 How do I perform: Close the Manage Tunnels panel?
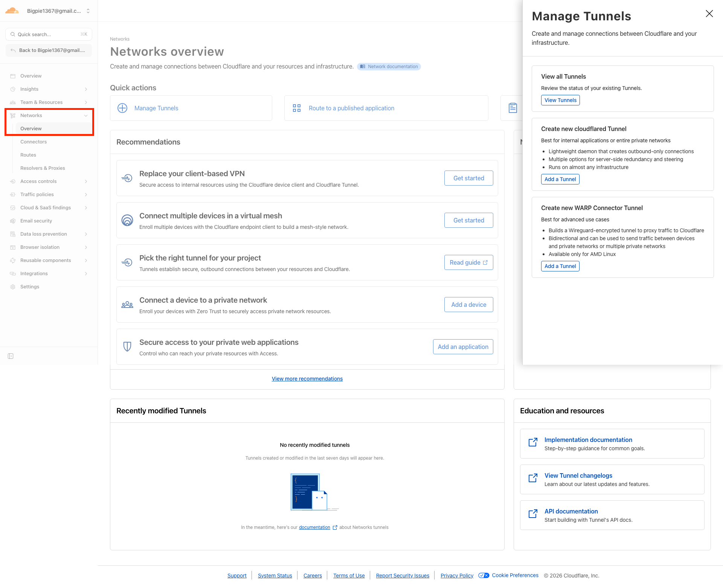tap(709, 14)
